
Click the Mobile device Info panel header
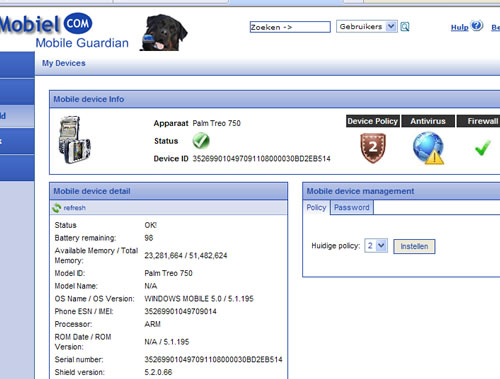coord(275,99)
